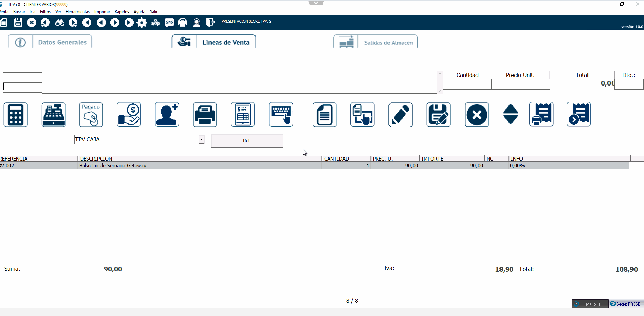Open the calculator keypad icon
The width and height of the screenshot is (644, 316).
click(x=16, y=115)
